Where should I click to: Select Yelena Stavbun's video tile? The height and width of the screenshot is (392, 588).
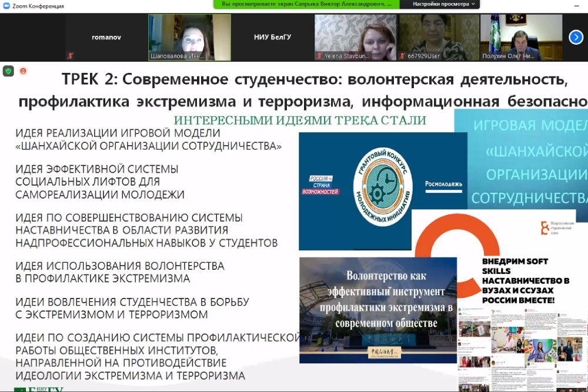point(355,38)
